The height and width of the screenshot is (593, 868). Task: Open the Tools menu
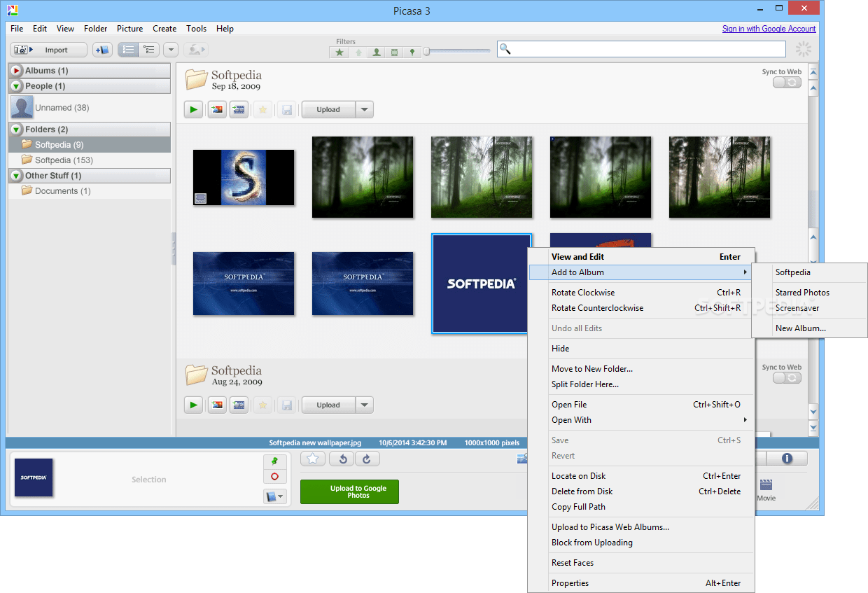[x=196, y=29]
